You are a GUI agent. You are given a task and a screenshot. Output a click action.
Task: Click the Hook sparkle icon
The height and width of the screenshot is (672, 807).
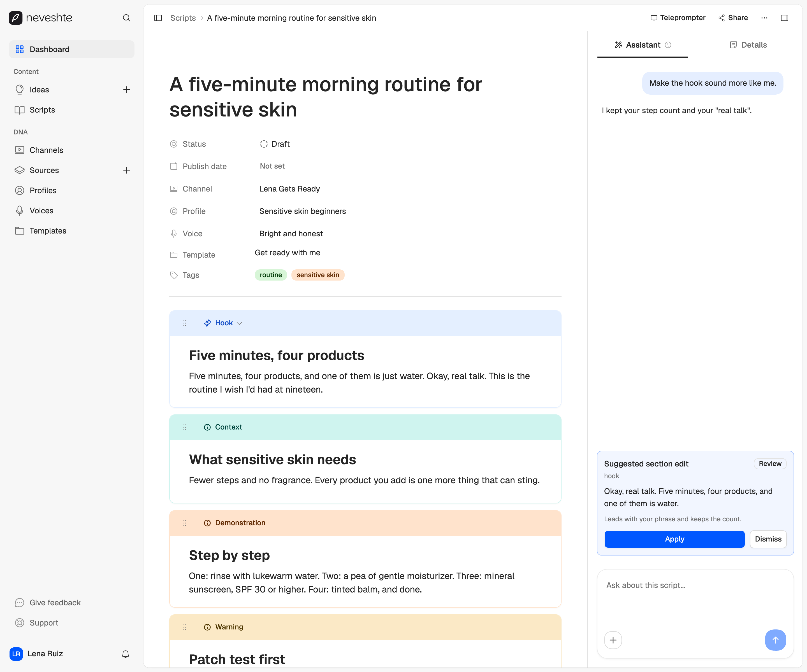pos(207,323)
